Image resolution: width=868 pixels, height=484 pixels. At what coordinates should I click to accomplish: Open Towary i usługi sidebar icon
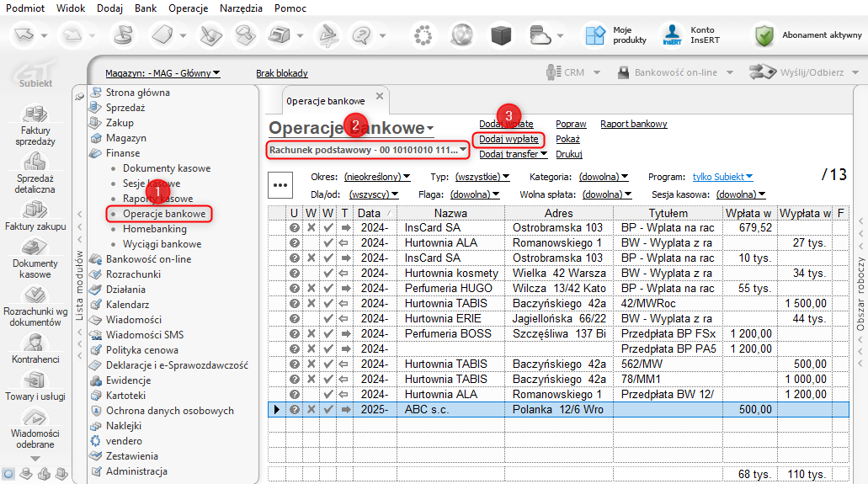pos(35,380)
